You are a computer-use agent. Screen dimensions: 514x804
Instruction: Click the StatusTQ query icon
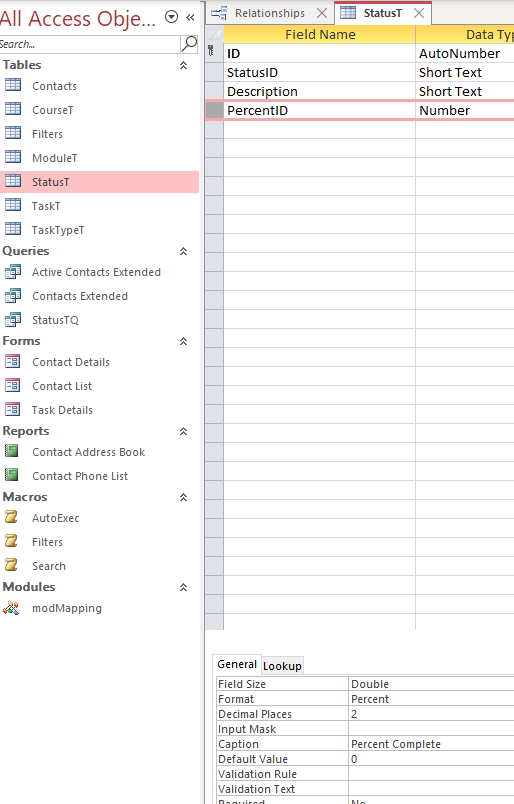13,319
